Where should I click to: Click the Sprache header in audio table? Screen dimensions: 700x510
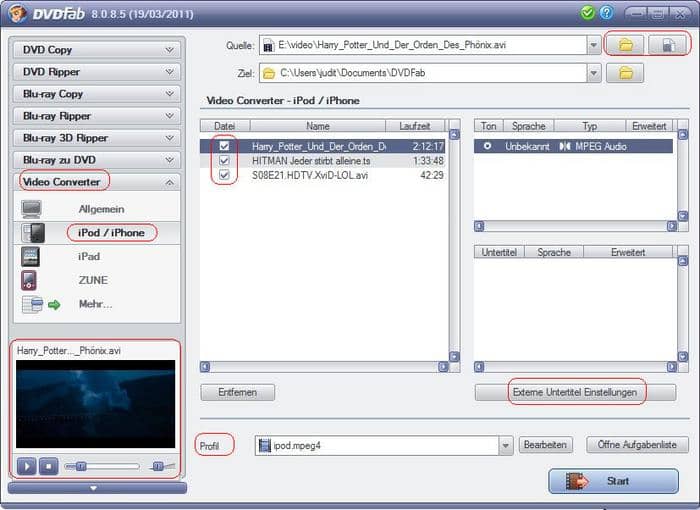point(529,126)
